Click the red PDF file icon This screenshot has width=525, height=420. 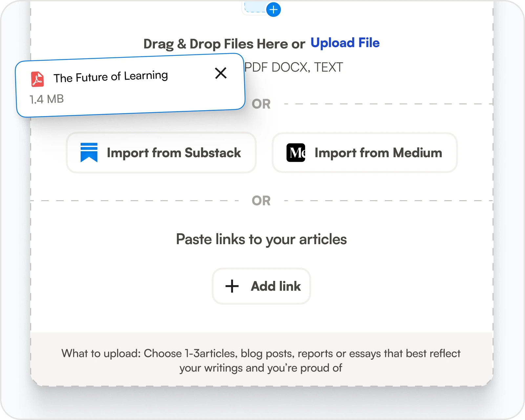coord(37,79)
